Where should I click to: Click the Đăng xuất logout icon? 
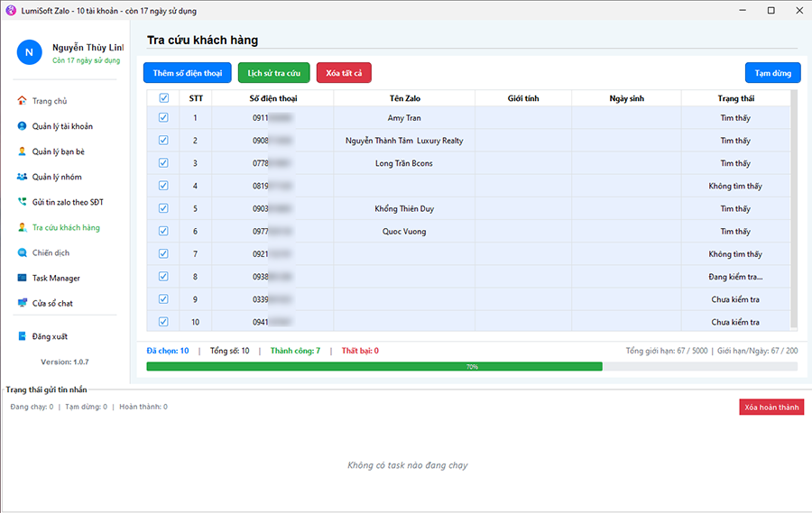tap(22, 336)
